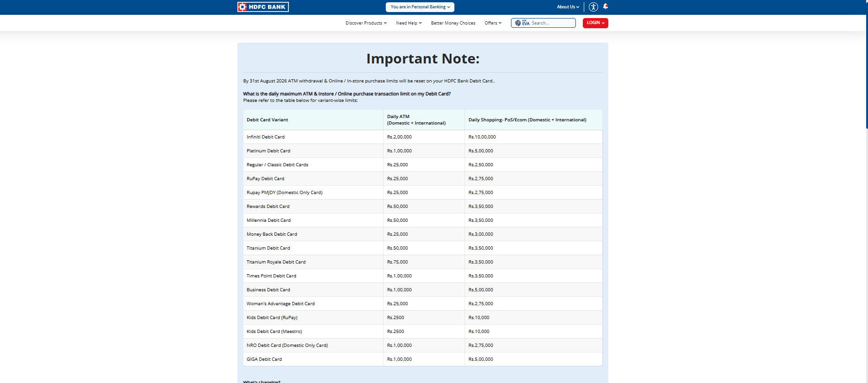Click Rs.10,000 shopping limit for Kids RuPay
Image resolution: width=868 pixels, height=383 pixels.
point(479,318)
